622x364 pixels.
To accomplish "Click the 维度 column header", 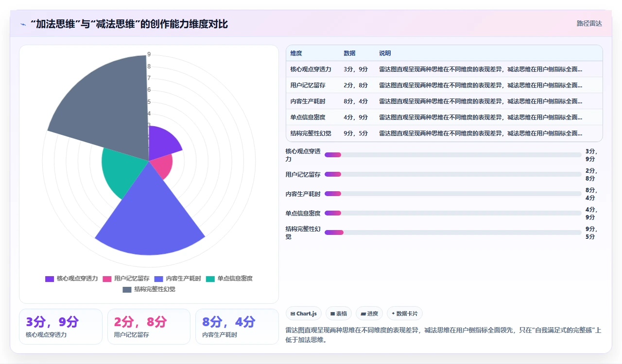I will point(296,53).
